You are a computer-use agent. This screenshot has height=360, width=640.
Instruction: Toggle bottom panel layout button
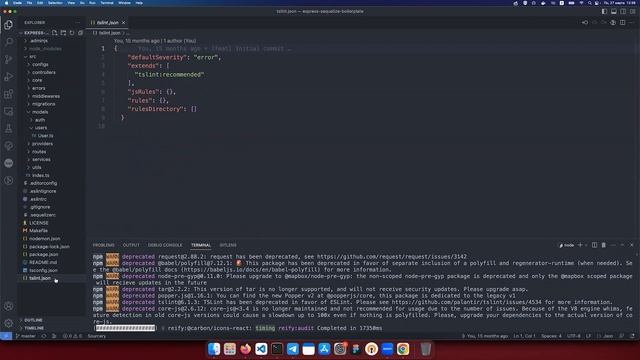pyautogui.click(x=613, y=11)
